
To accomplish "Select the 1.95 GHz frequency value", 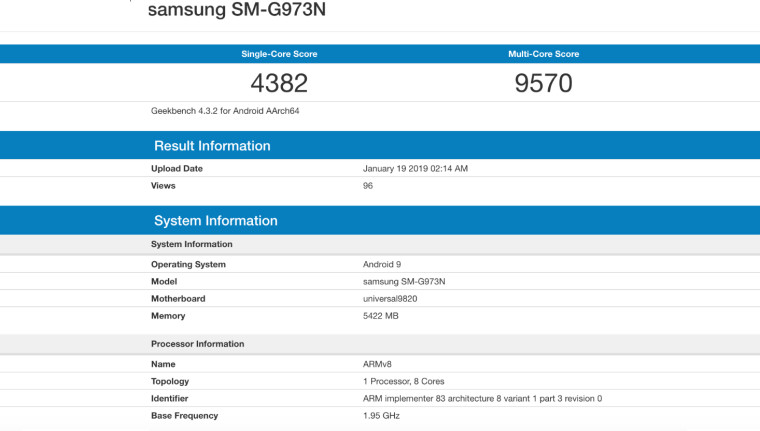I will 381,416.
